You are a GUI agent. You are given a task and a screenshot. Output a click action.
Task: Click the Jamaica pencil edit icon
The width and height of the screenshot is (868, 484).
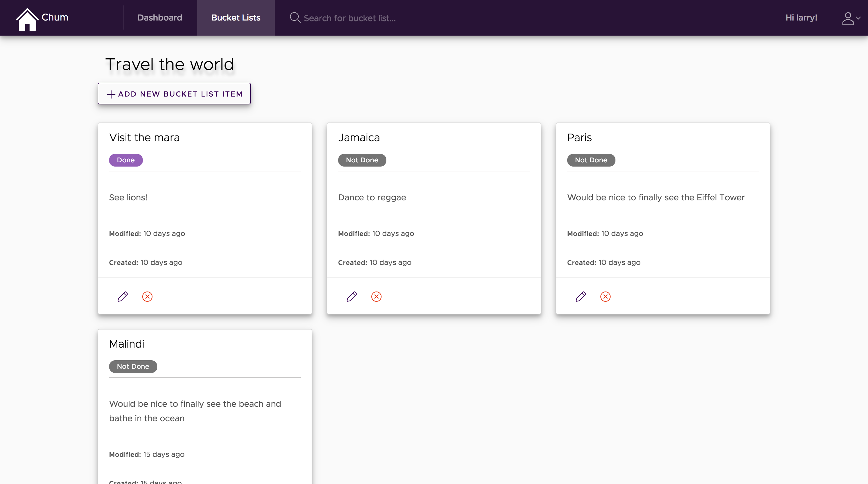(352, 297)
